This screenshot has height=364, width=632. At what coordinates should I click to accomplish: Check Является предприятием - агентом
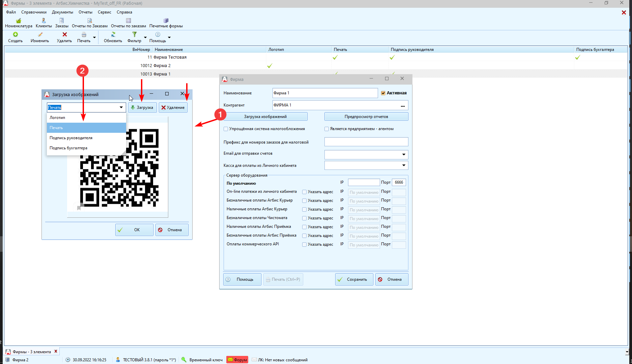click(326, 129)
